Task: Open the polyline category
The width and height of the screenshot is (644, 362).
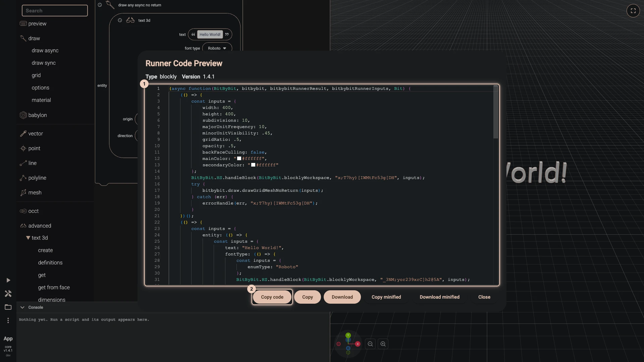Action: [x=37, y=178]
